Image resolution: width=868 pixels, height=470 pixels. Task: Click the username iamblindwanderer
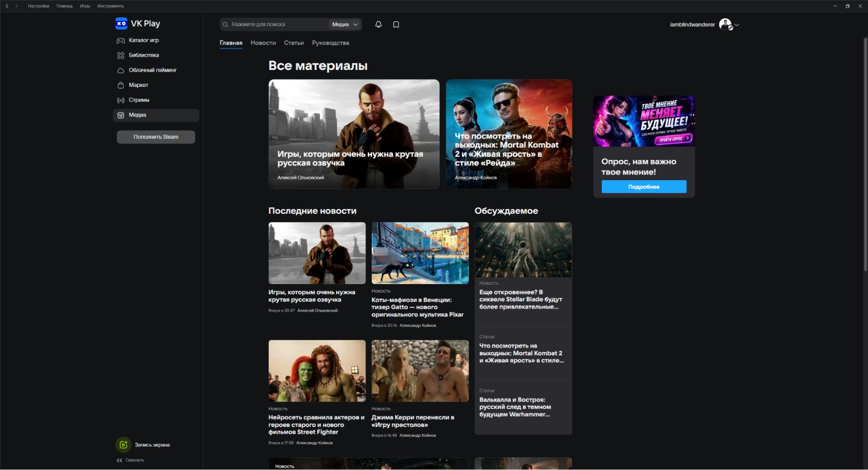pos(692,25)
